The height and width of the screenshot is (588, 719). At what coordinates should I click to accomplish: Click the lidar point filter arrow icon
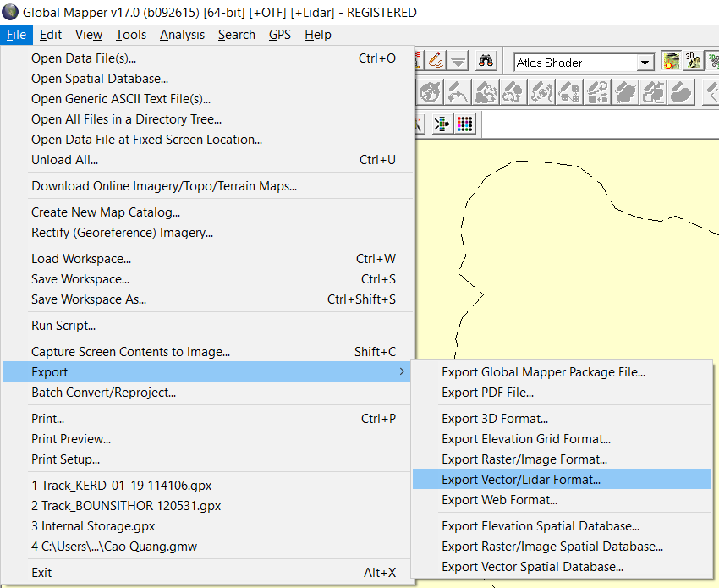tap(442, 124)
